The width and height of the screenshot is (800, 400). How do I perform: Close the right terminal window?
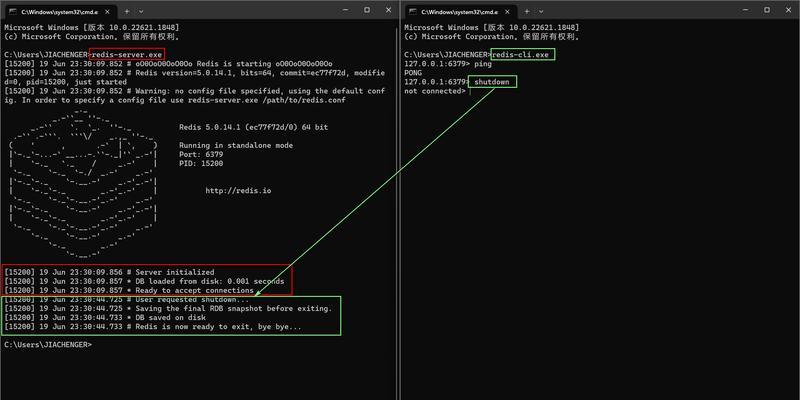[788, 10]
